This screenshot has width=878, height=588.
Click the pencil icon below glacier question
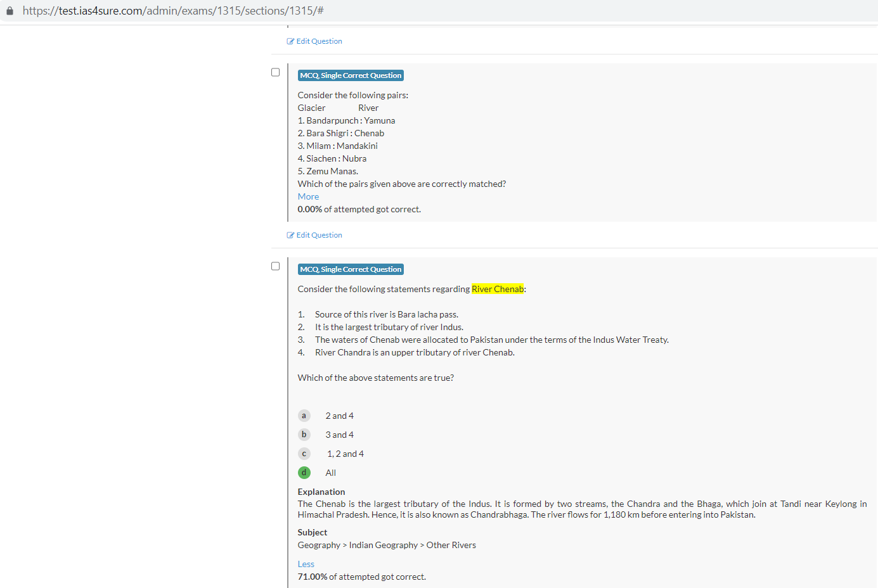point(290,235)
